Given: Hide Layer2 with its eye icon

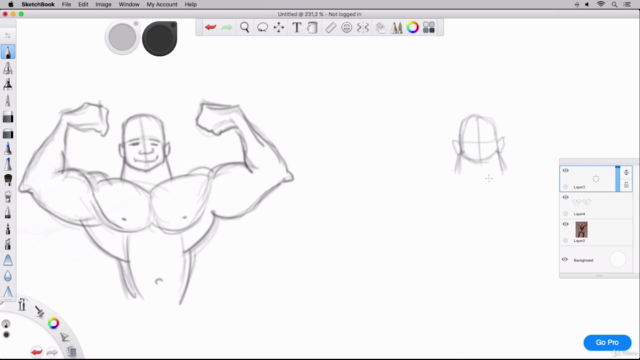Looking at the screenshot, I should coord(565,224).
